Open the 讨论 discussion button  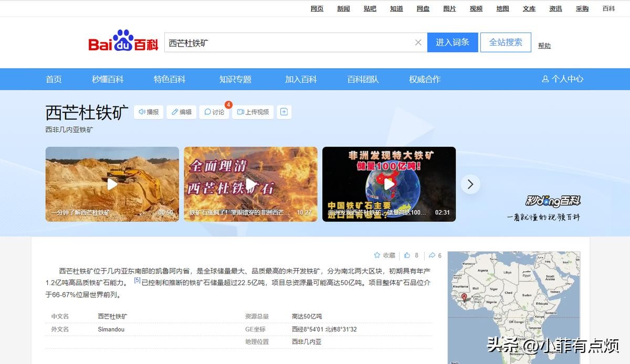click(x=214, y=112)
